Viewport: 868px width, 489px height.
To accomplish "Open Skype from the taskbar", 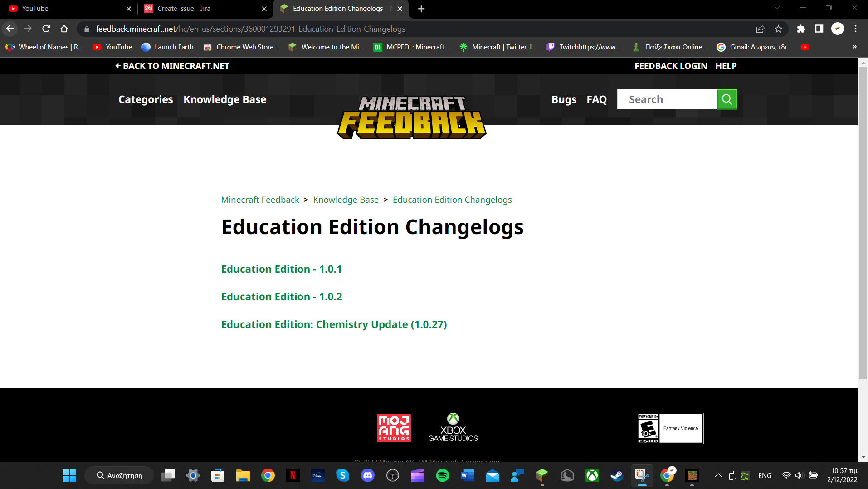I will 342,475.
